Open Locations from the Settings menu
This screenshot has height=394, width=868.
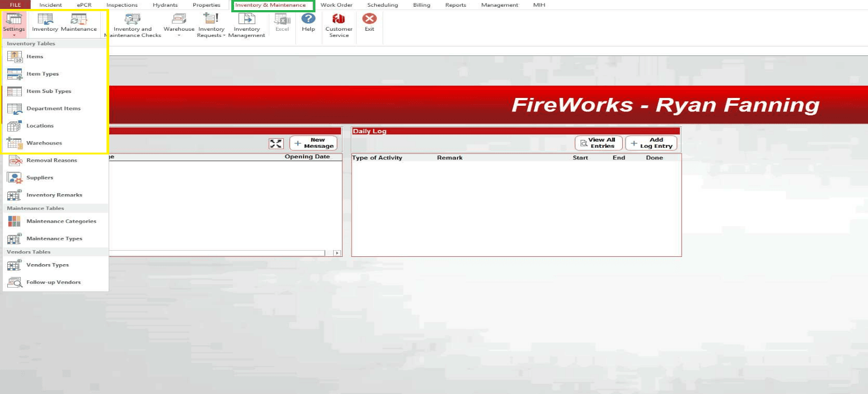coord(55,126)
